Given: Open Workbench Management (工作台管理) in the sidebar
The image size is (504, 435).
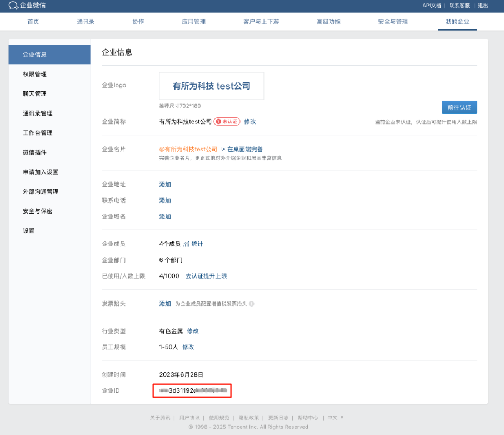Looking at the screenshot, I should click(37, 133).
